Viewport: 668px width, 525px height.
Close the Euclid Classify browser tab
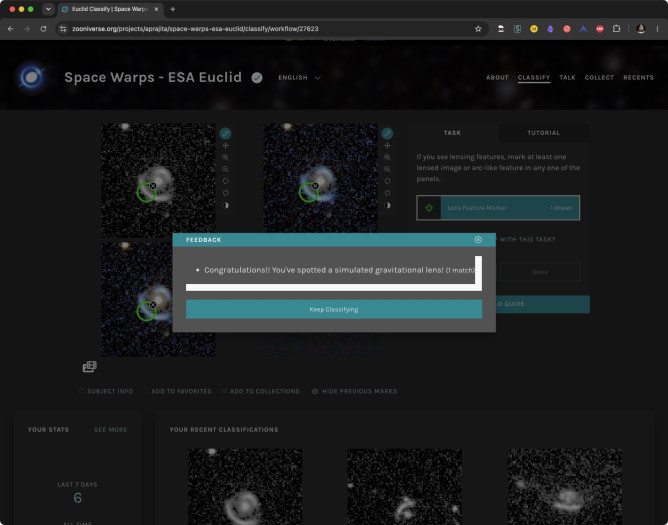click(156, 9)
